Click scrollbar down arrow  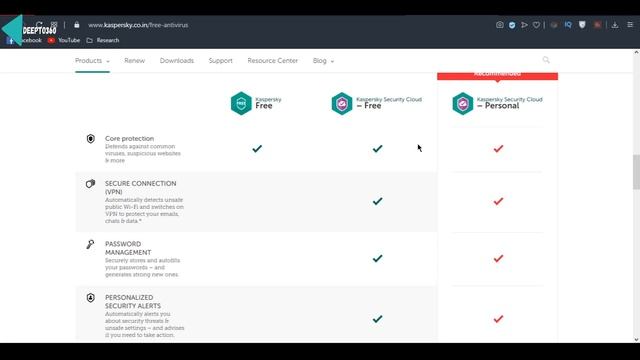point(636,339)
